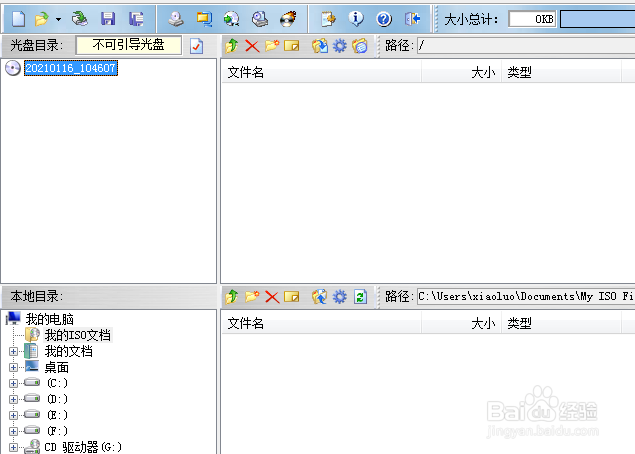Select the (E:) drive
This screenshot has height=454, width=635.
point(58,415)
